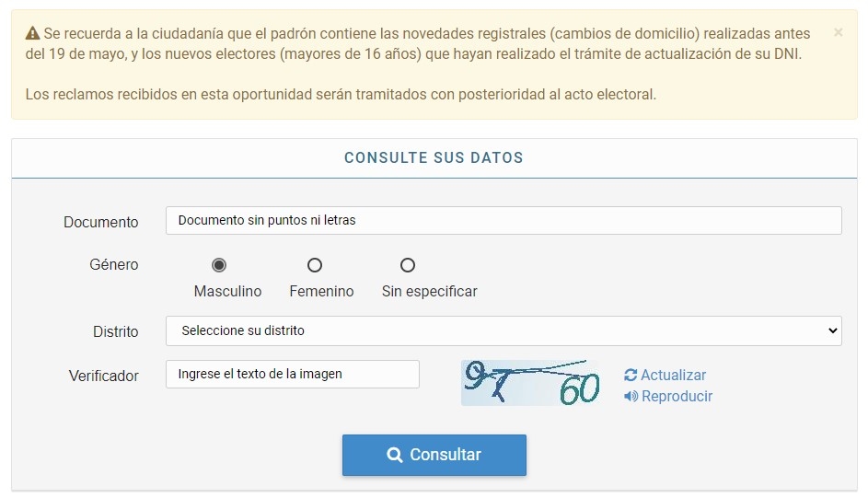Dismiss the yellow alert with the X
The image size is (868, 498).
[838, 32]
